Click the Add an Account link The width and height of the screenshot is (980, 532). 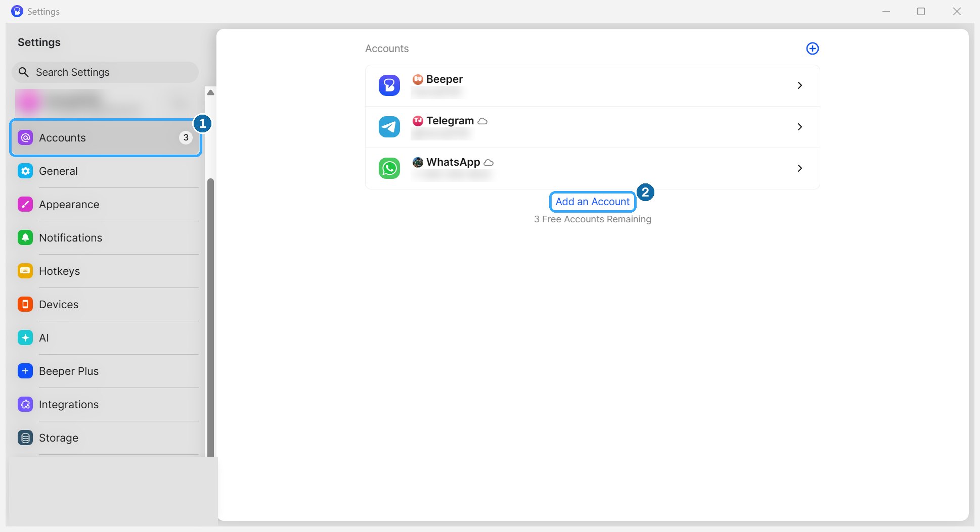(593, 202)
